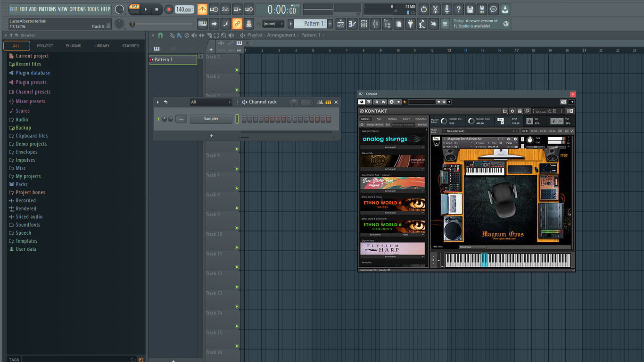Open the (none) snap dropdown
The height and width of the screenshot is (362, 644).
click(273, 24)
